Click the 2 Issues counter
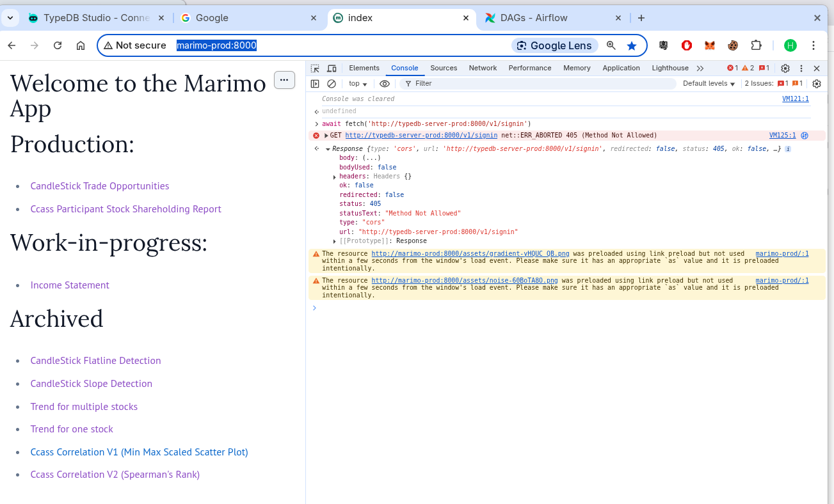 [x=774, y=84]
